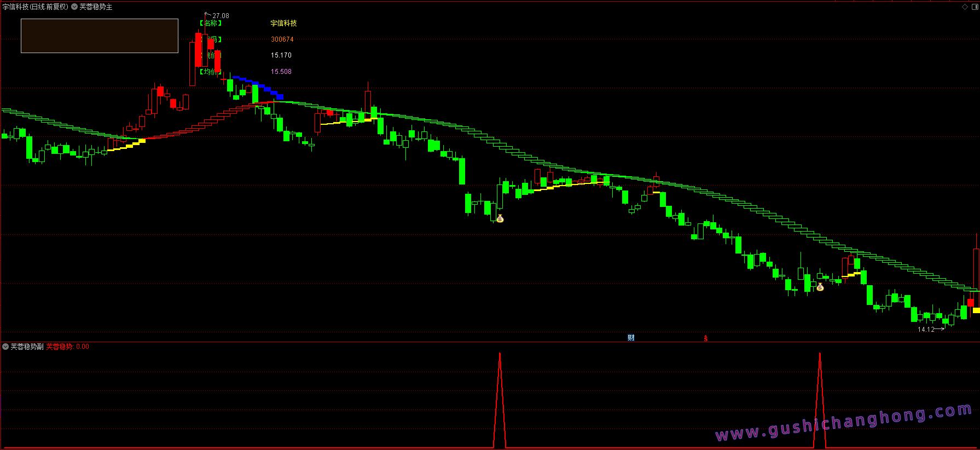Viewport: 980px width, 450px height.
Task: Expand the 芙蓉稳势副 indicator dropdown arrow
Action: [5, 347]
